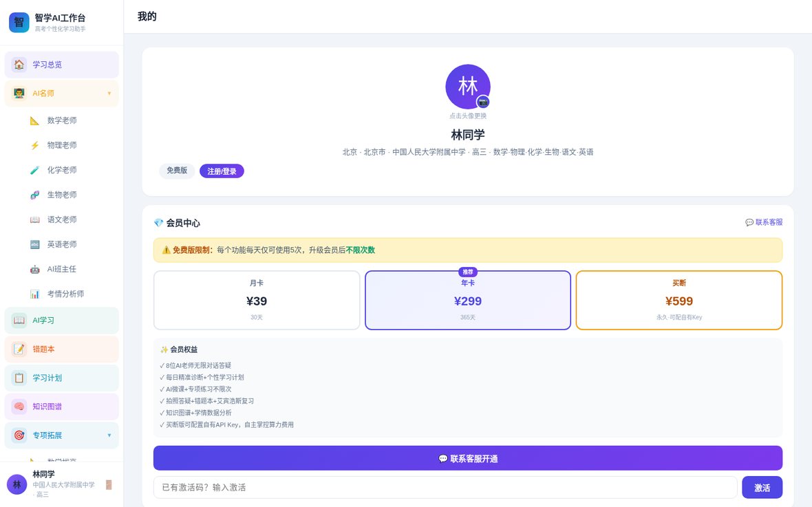Image resolution: width=812 pixels, height=507 pixels.
Task: Open the 学习计划 sidebar item
Action: point(62,378)
